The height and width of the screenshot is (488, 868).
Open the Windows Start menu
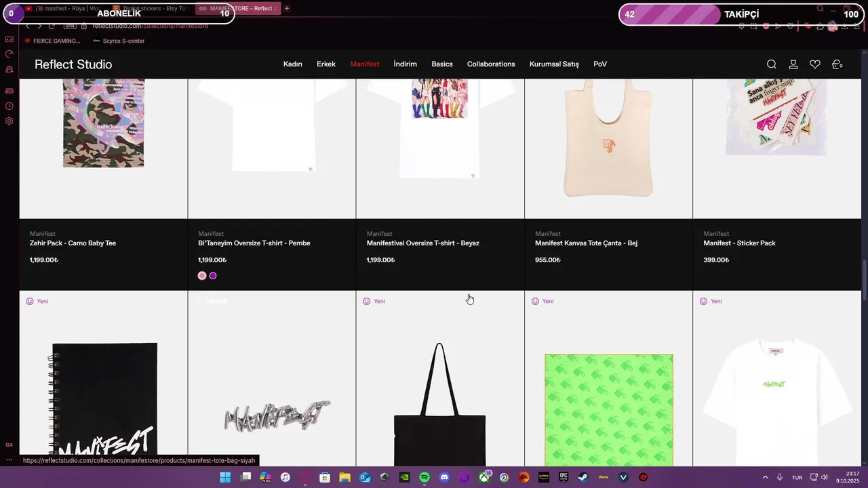coord(225,477)
